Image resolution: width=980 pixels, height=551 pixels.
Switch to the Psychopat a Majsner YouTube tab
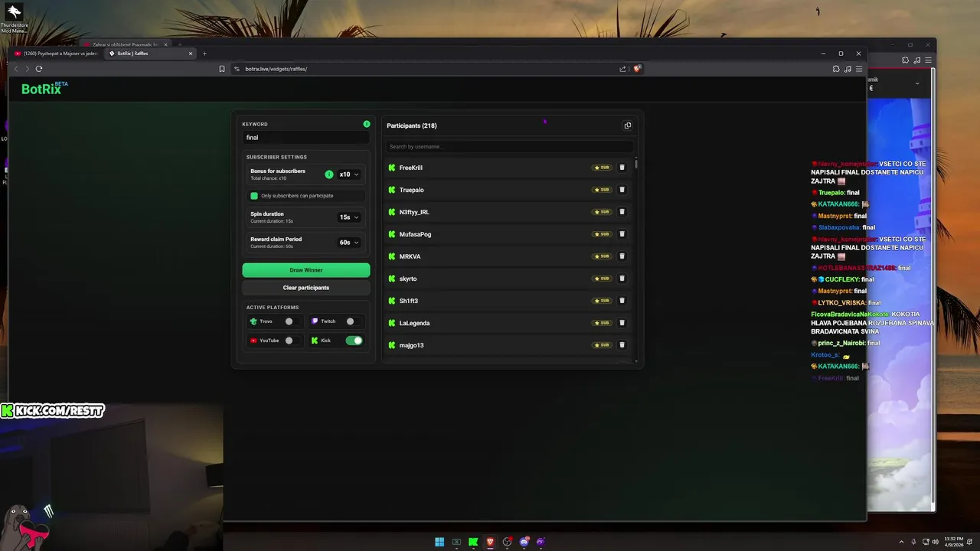tap(56, 54)
